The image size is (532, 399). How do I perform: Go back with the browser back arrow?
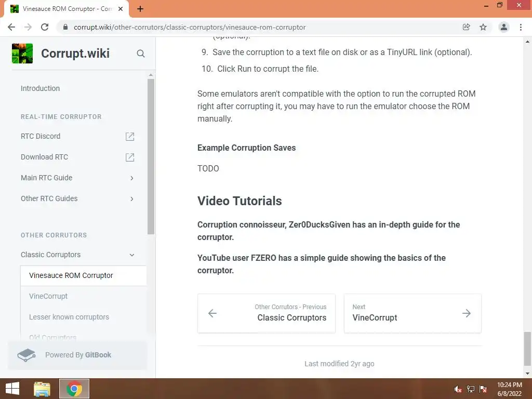tap(11, 27)
